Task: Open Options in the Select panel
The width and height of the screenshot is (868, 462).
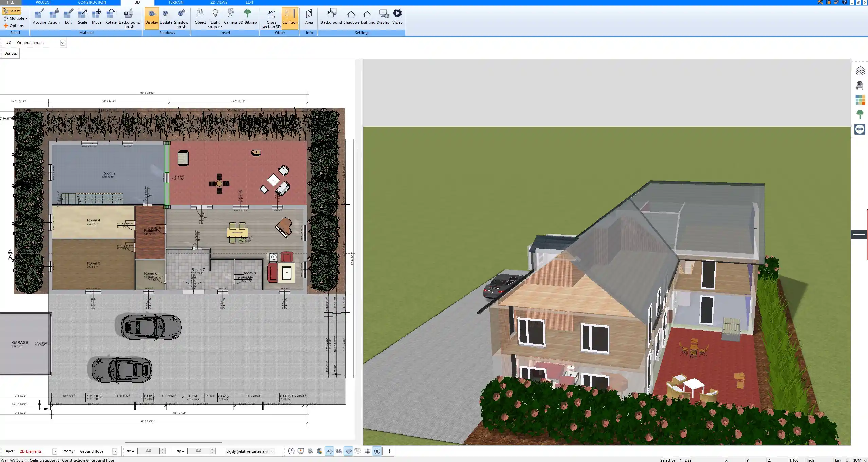Action: 15,25
